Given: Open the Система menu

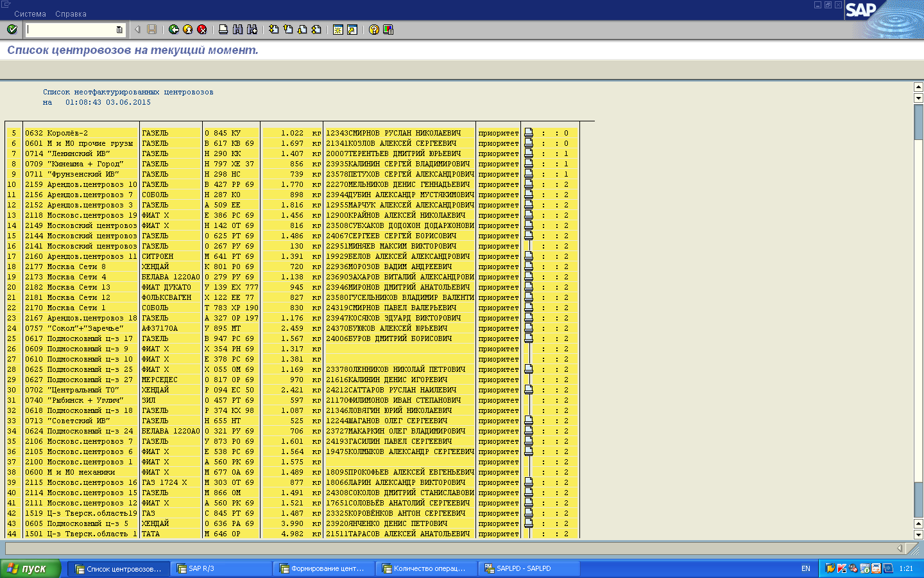Looking at the screenshot, I should (30, 14).
